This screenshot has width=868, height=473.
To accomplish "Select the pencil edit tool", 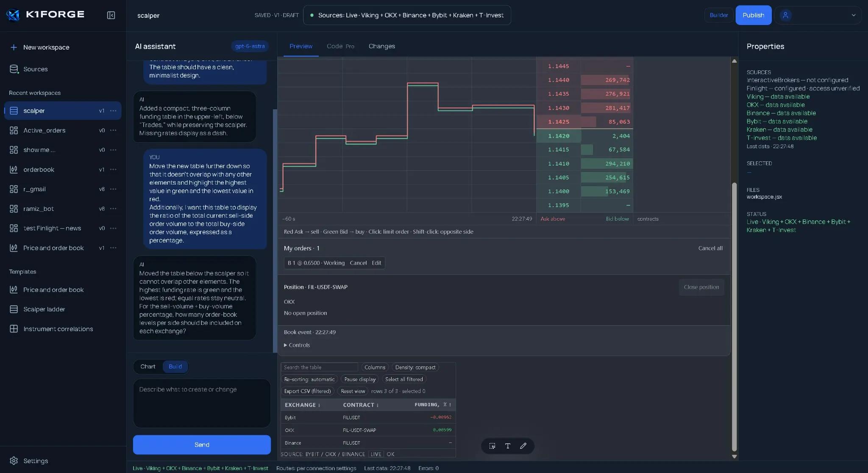I will point(523,446).
